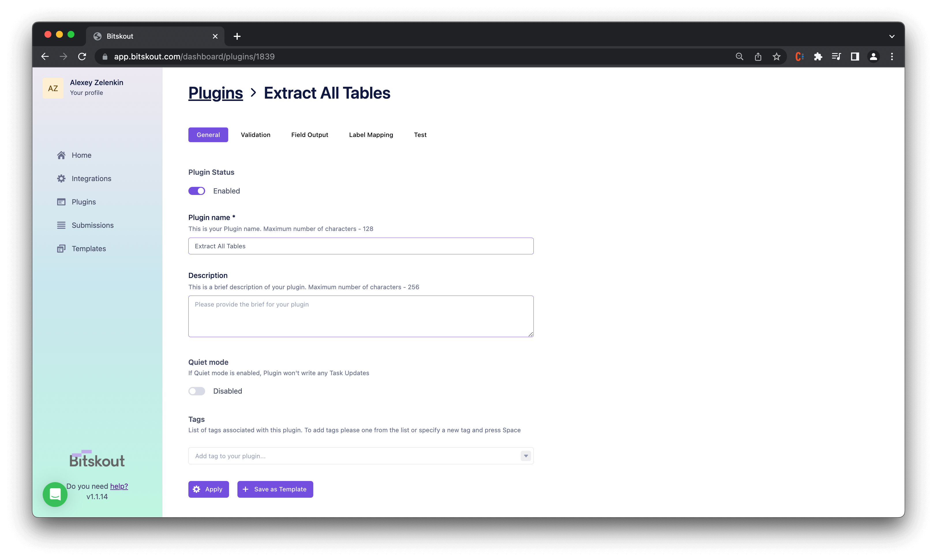Open the green chat support bubble

pyautogui.click(x=55, y=494)
